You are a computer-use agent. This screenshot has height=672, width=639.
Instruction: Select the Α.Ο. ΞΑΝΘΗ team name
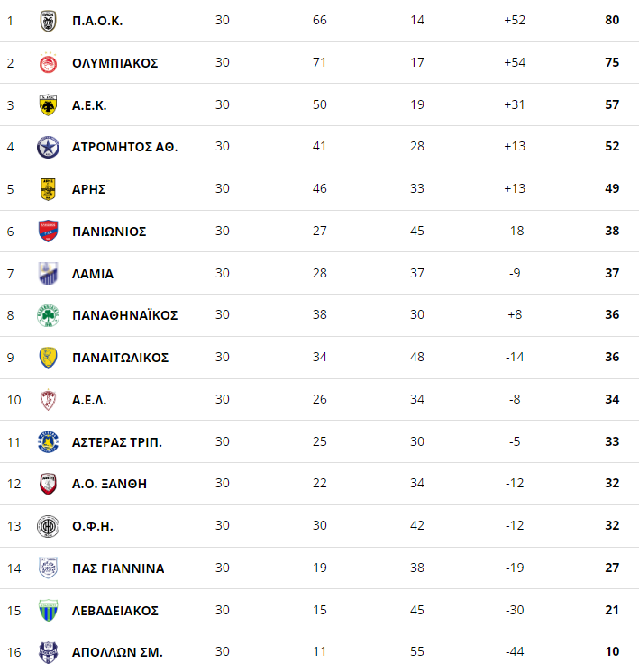tap(109, 484)
